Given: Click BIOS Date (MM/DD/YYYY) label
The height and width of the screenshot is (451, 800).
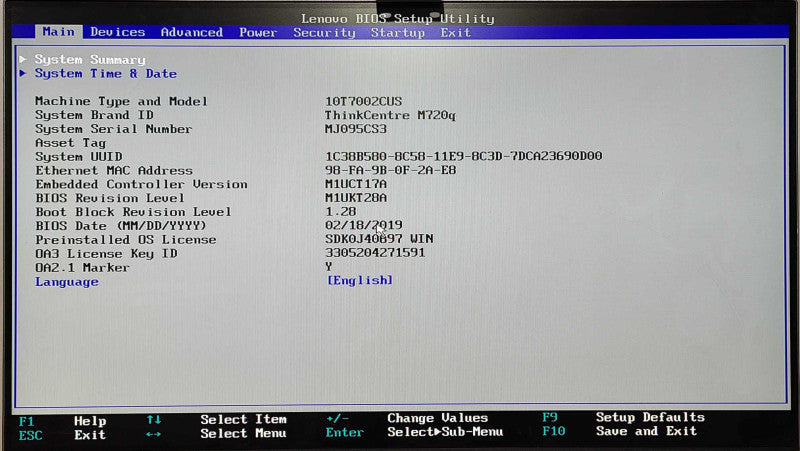Looking at the screenshot, I should (x=121, y=226).
